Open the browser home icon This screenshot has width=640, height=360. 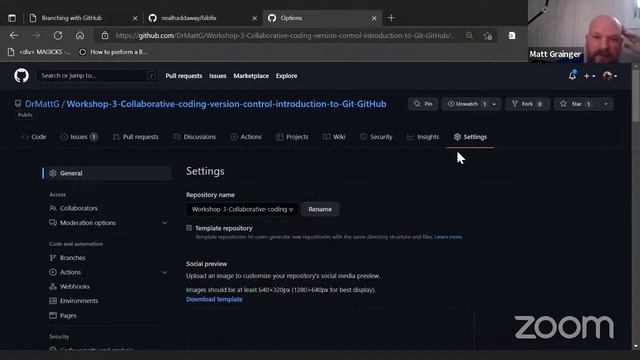tap(80, 36)
